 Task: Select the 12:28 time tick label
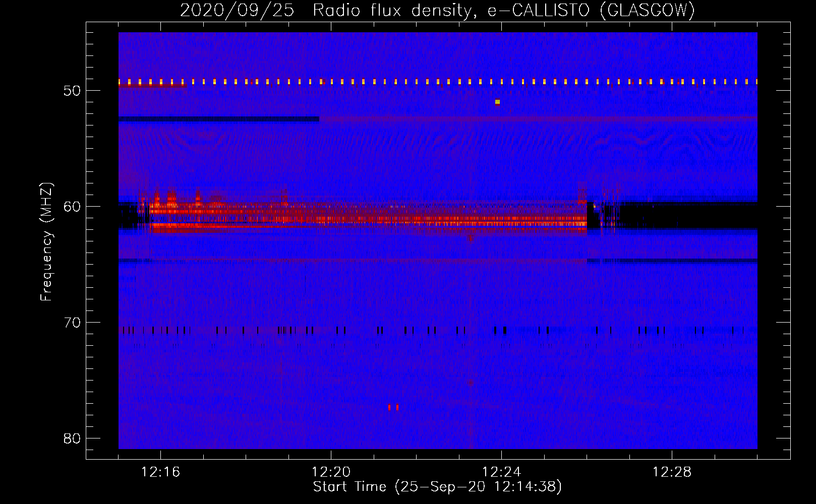[672, 472]
